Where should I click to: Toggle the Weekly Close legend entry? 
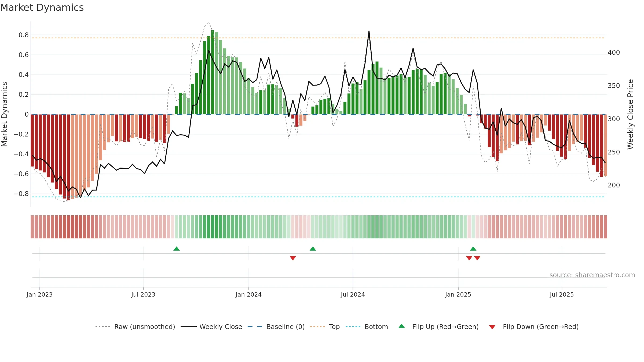point(211,327)
